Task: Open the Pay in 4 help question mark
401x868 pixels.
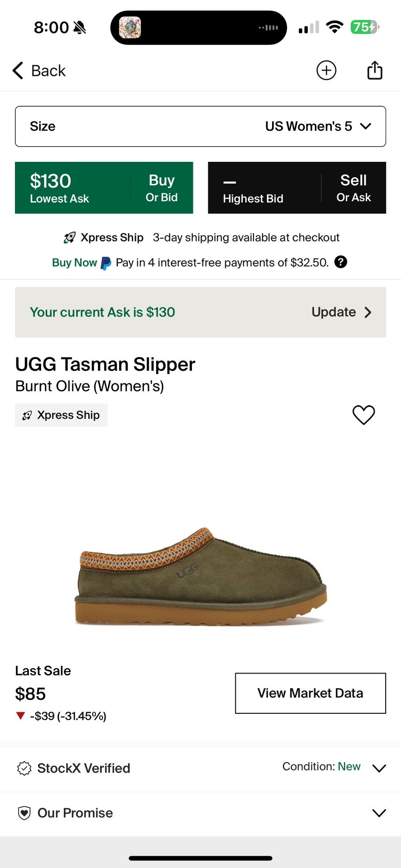Action: click(x=341, y=262)
